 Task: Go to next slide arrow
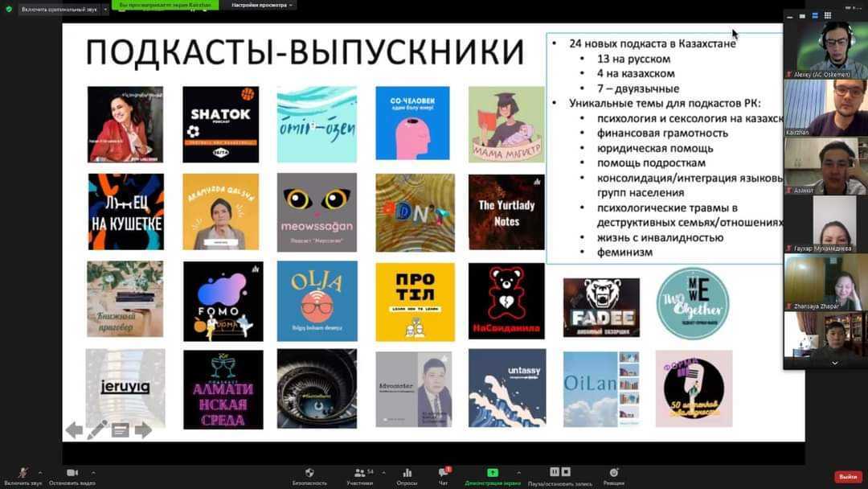[143, 429]
